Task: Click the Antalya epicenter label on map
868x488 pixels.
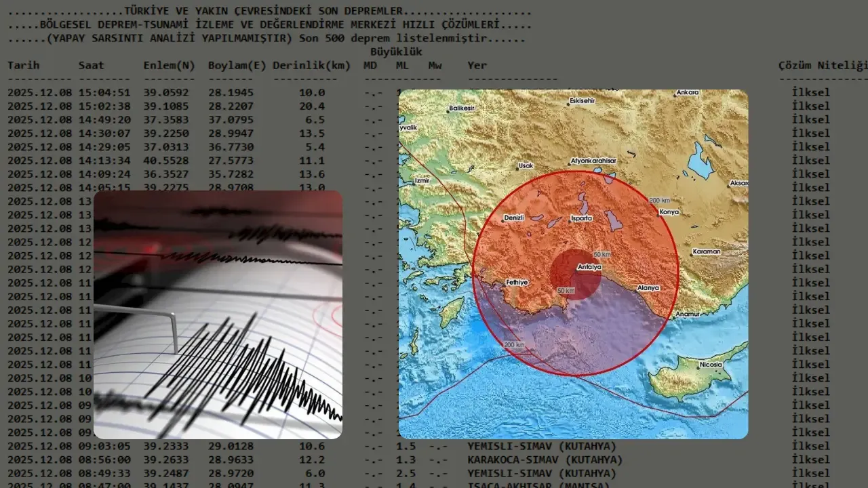Action: (x=589, y=267)
